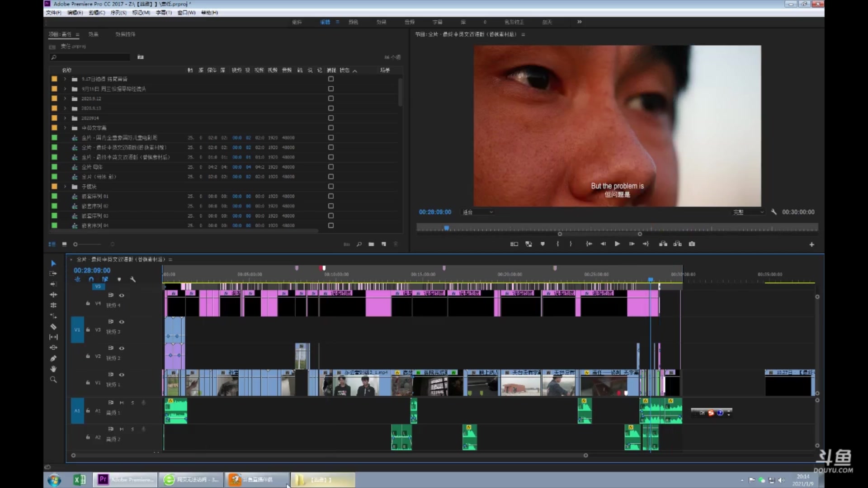Step forward one frame
The image size is (868, 488).
click(x=632, y=244)
